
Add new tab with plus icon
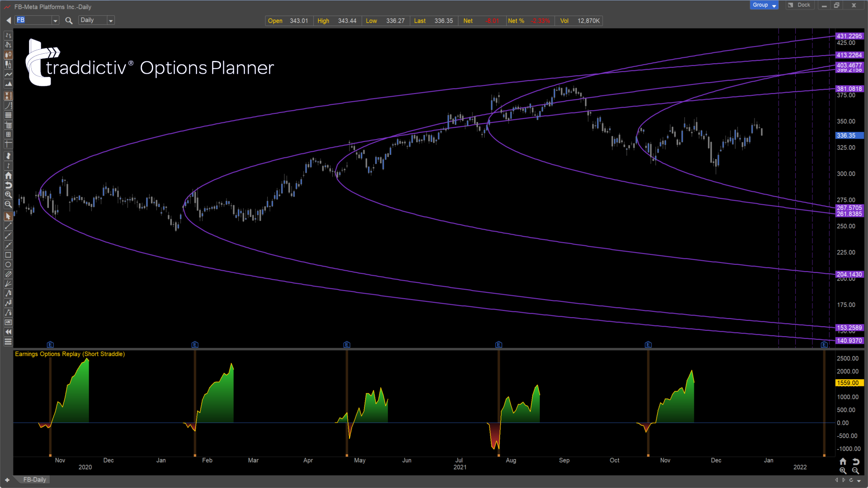pos(7,480)
